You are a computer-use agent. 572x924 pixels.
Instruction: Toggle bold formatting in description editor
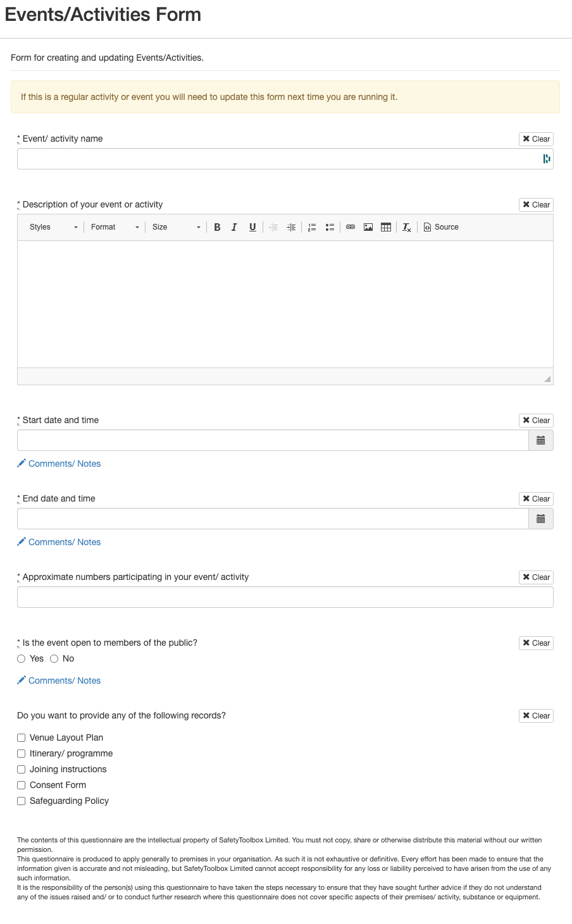pyautogui.click(x=217, y=227)
